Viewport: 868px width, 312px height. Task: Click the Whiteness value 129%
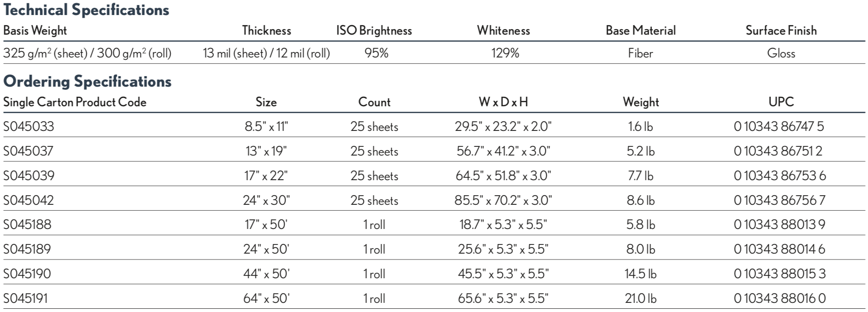point(505,53)
